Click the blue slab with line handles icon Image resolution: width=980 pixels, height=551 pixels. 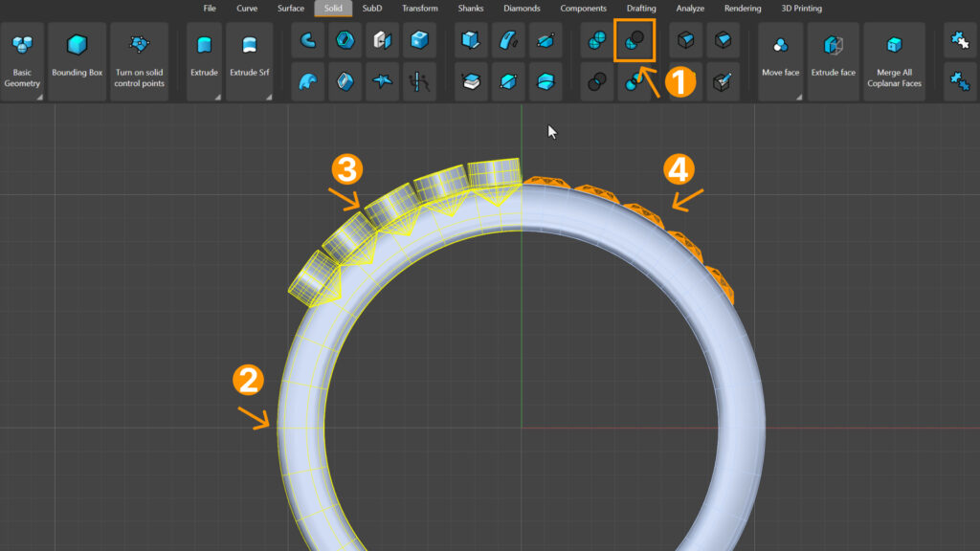click(546, 40)
